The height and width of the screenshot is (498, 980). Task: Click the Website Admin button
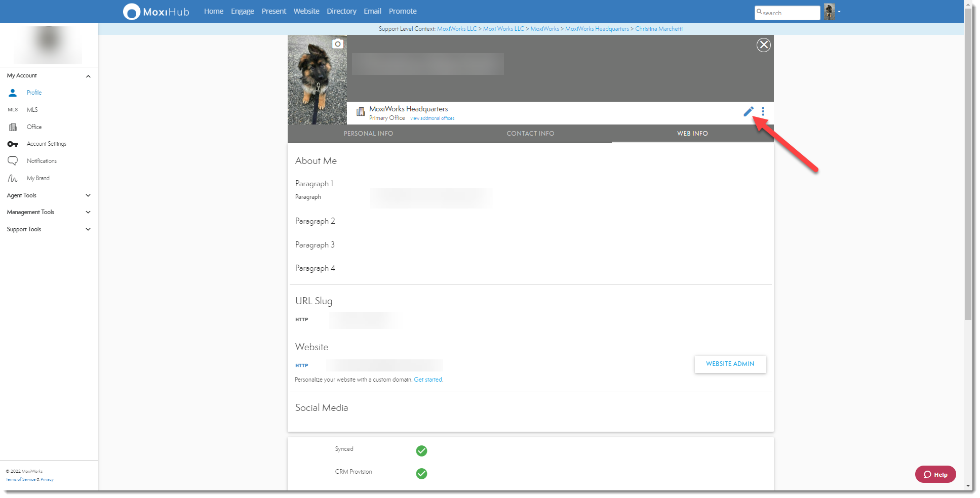(x=730, y=364)
